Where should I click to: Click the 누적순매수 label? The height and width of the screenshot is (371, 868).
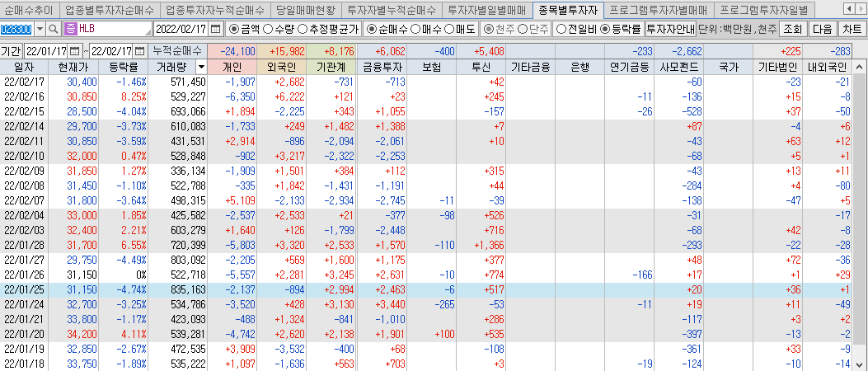(178, 51)
